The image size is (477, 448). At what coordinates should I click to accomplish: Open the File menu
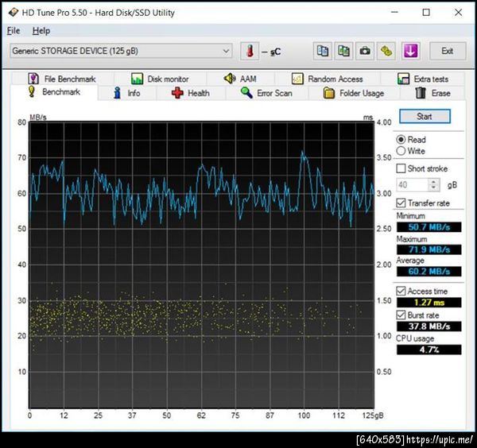pyautogui.click(x=14, y=31)
